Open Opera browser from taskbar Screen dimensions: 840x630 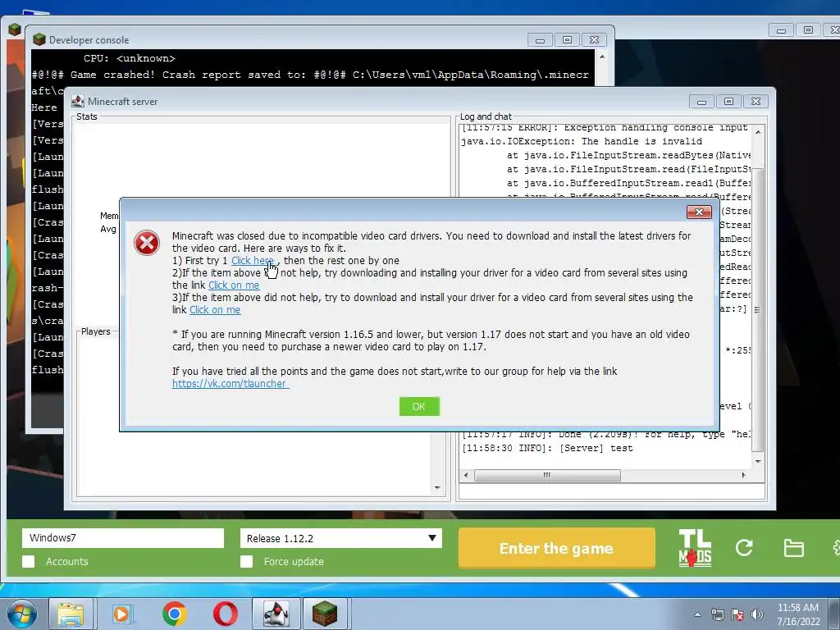[x=226, y=614]
